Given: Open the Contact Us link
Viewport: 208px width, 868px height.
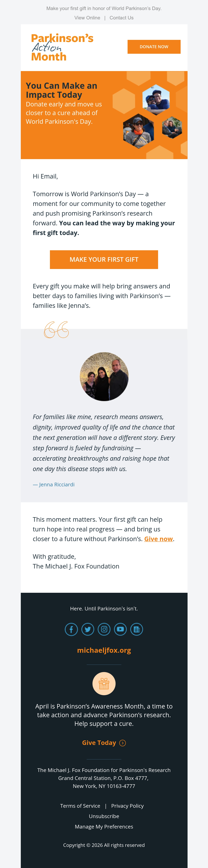Looking at the screenshot, I should pos(121,18).
